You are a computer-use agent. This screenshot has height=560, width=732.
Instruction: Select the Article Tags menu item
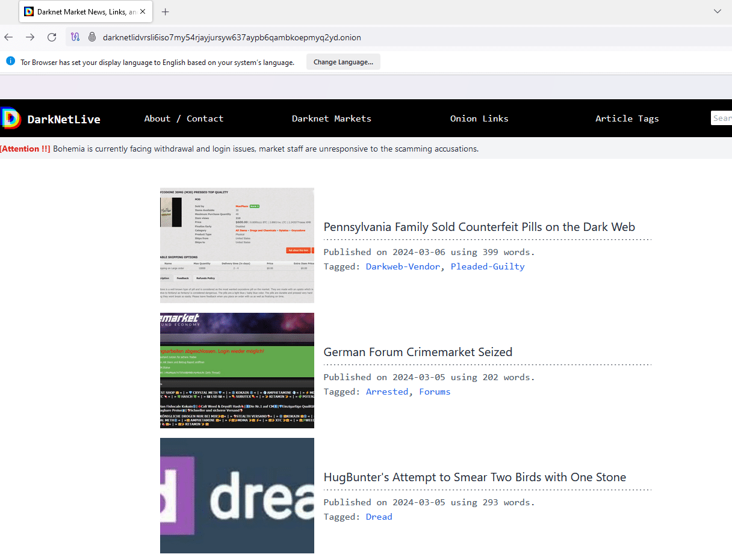point(627,118)
